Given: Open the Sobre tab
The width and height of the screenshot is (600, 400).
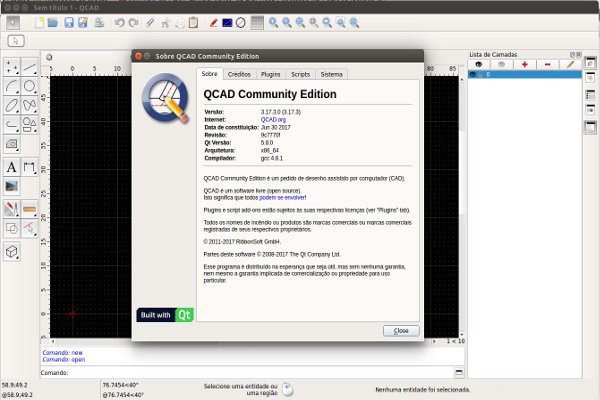Looking at the screenshot, I should pos(210,74).
